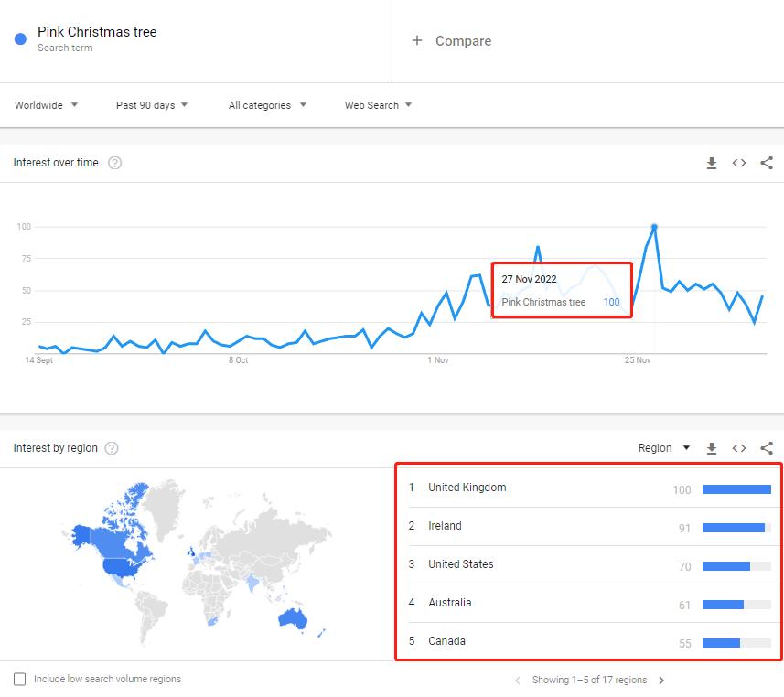784x697 pixels.
Task: Open help for Interest by region
Action: coord(112,448)
